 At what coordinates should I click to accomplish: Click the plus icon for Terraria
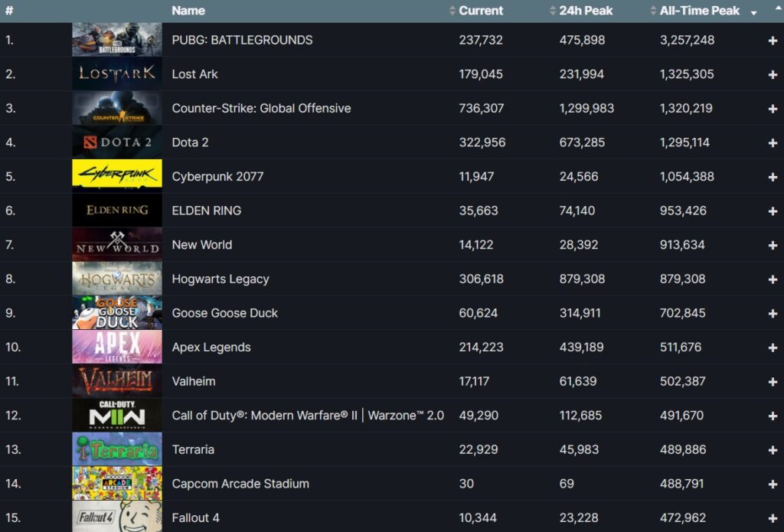(x=773, y=450)
